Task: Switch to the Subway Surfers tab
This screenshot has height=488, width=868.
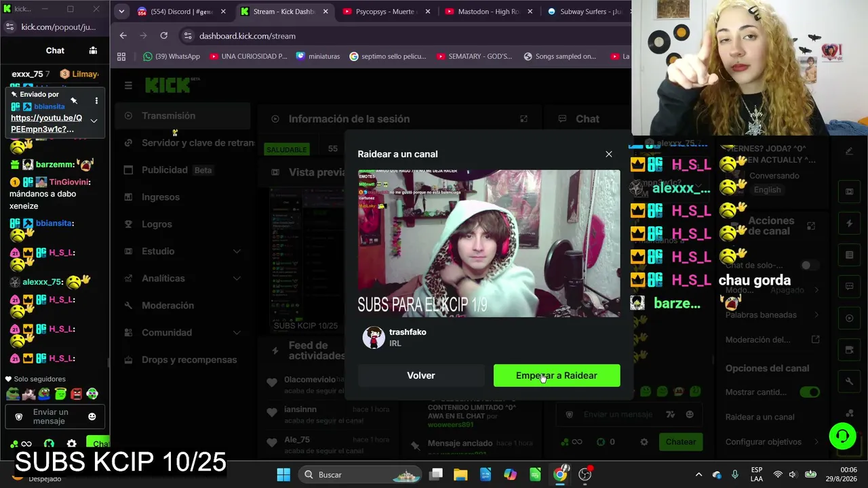Action: coord(586,12)
